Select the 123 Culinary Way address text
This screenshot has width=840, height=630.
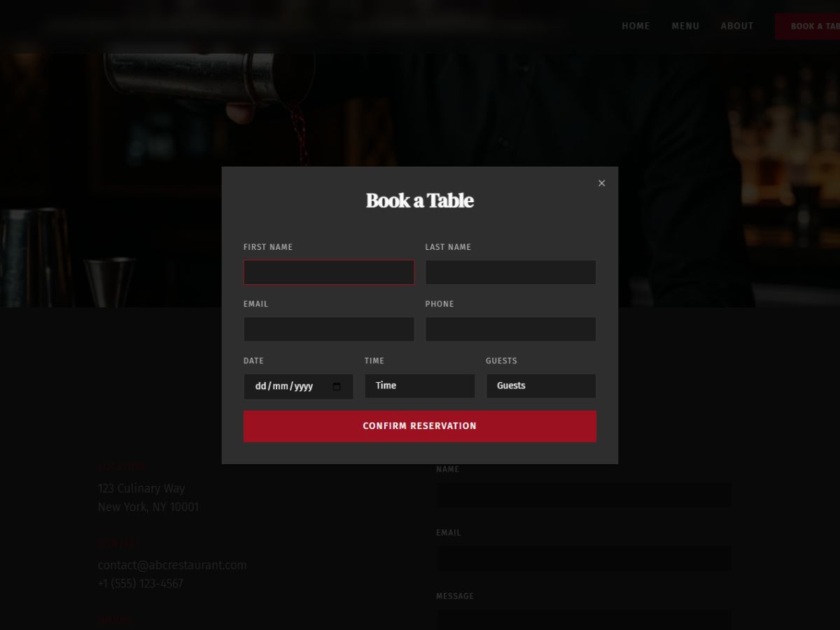[141, 488]
